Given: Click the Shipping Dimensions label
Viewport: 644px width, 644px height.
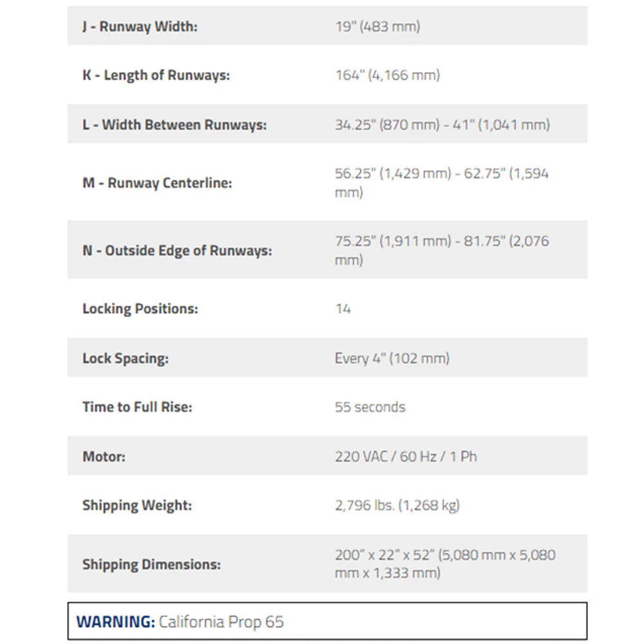Looking at the screenshot, I should tap(151, 564).
